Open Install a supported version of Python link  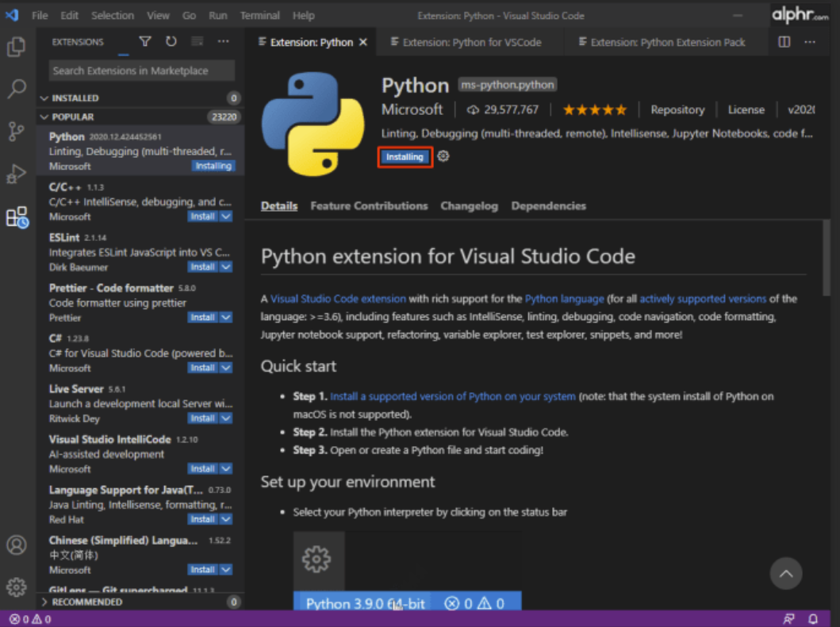[x=453, y=396]
